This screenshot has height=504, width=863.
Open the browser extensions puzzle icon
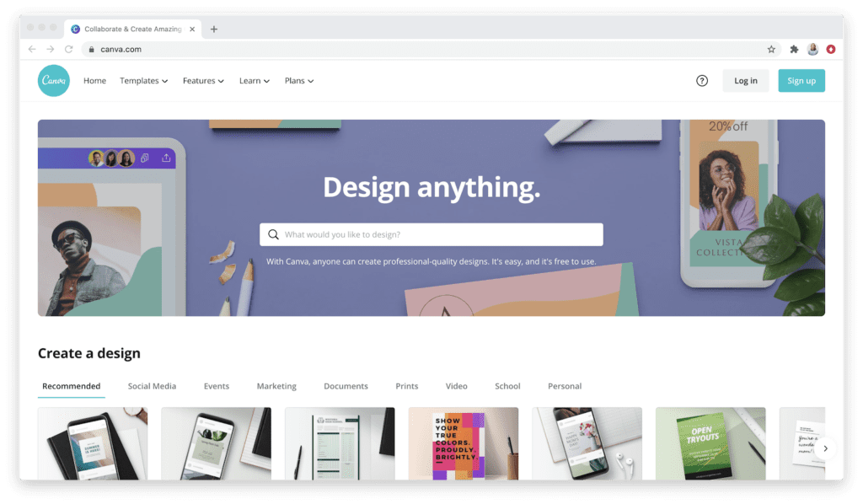[794, 50]
